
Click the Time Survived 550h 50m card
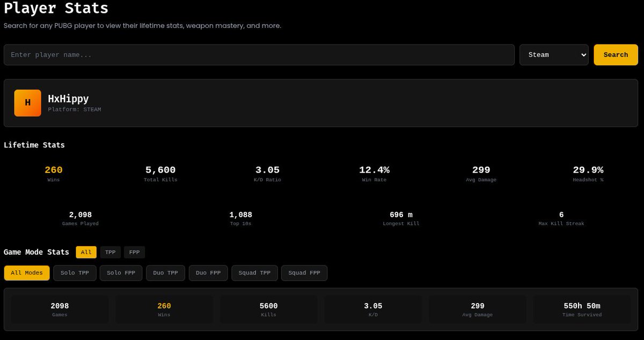point(582,309)
